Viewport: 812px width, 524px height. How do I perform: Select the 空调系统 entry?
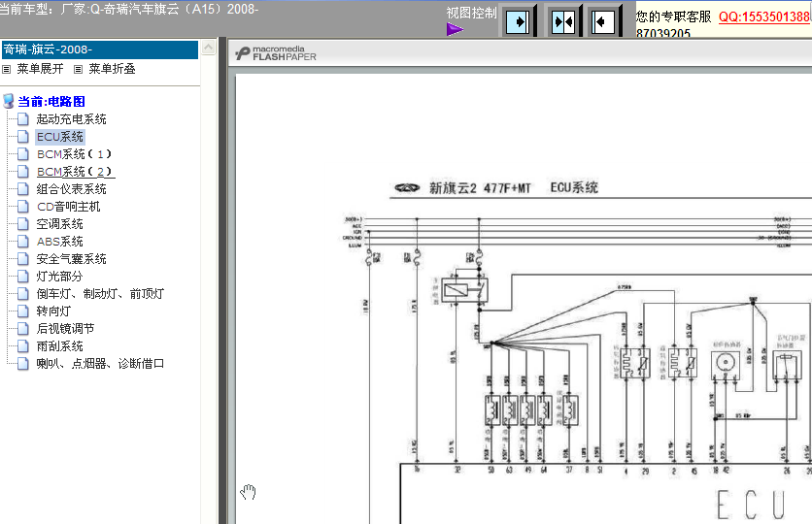point(59,223)
